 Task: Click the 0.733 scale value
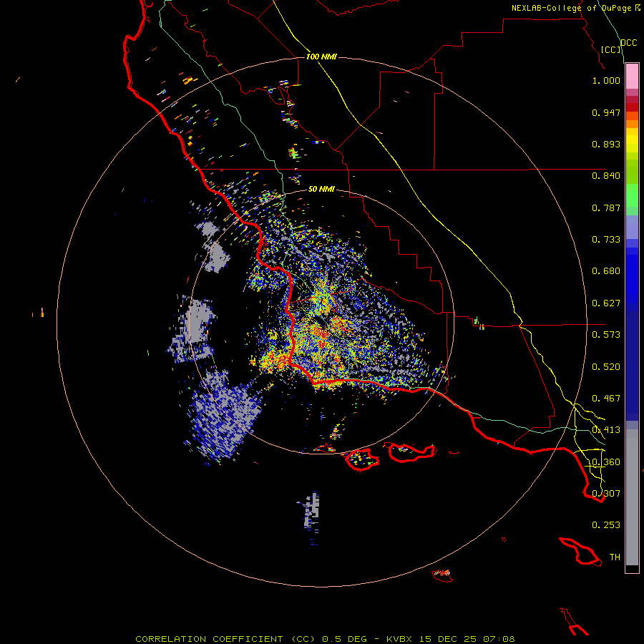coord(606,240)
